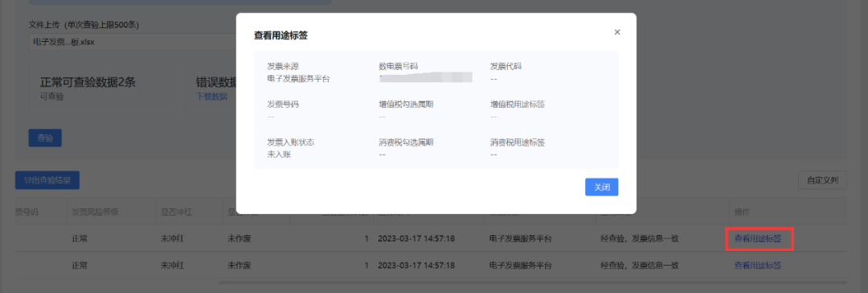Click the blue 关闭 button

[602, 187]
